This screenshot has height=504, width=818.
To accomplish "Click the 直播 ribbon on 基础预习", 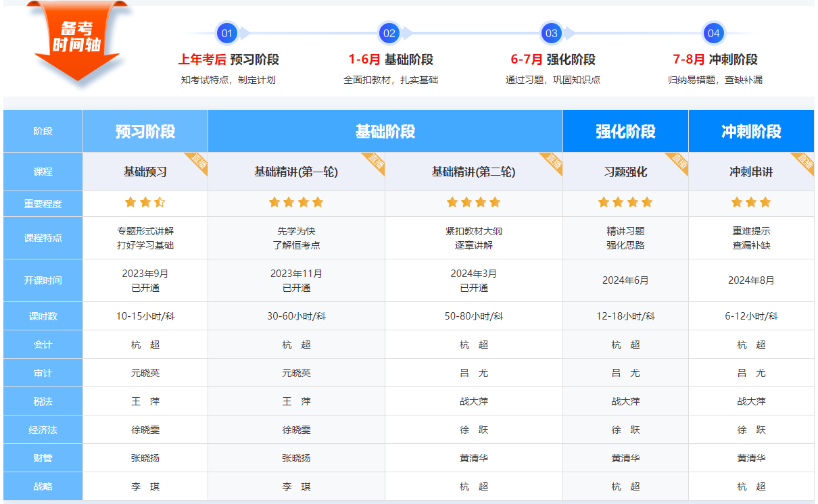I will [x=198, y=161].
